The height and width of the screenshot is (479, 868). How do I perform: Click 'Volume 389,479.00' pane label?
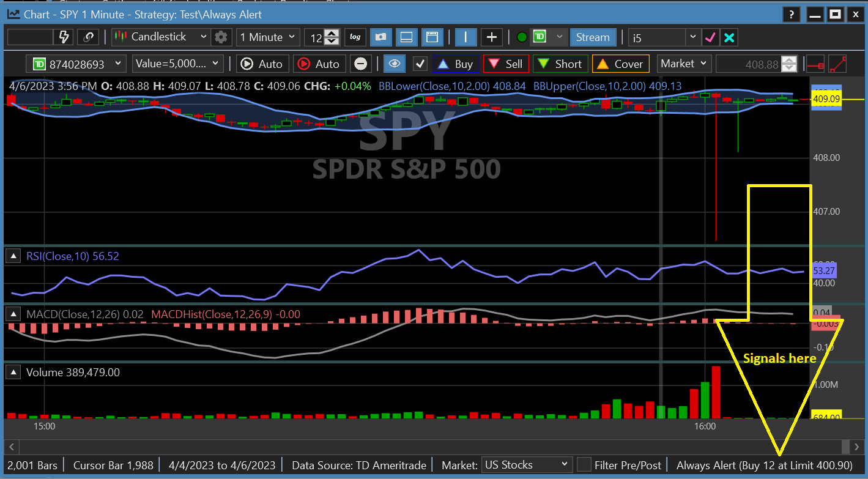[73, 372]
